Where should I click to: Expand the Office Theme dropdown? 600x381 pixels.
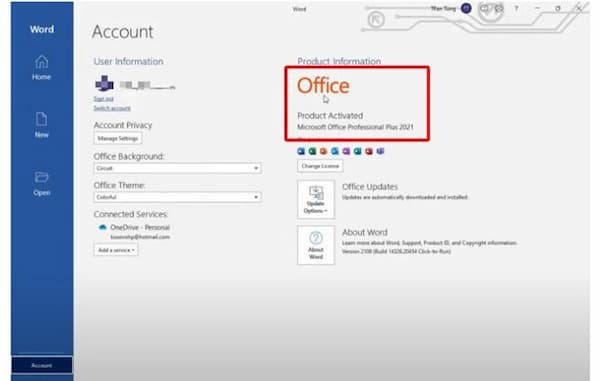point(178,197)
